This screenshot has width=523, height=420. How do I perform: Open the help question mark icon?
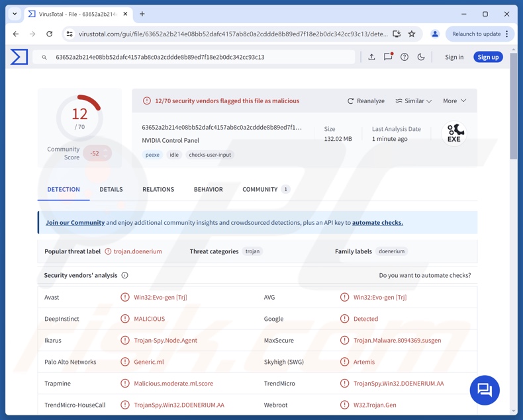pyautogui.click(x=404, y=57)
